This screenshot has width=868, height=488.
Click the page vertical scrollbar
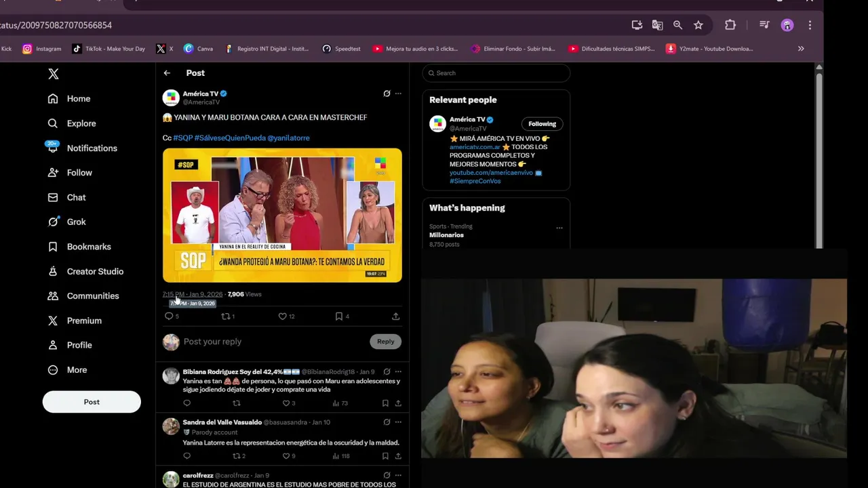click(x=818, y=160)
